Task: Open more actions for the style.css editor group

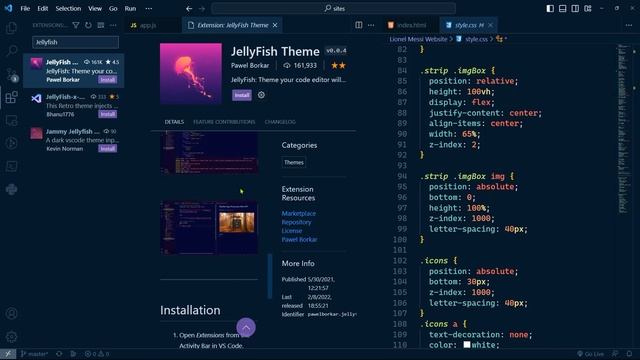Action: click(629, 25)
